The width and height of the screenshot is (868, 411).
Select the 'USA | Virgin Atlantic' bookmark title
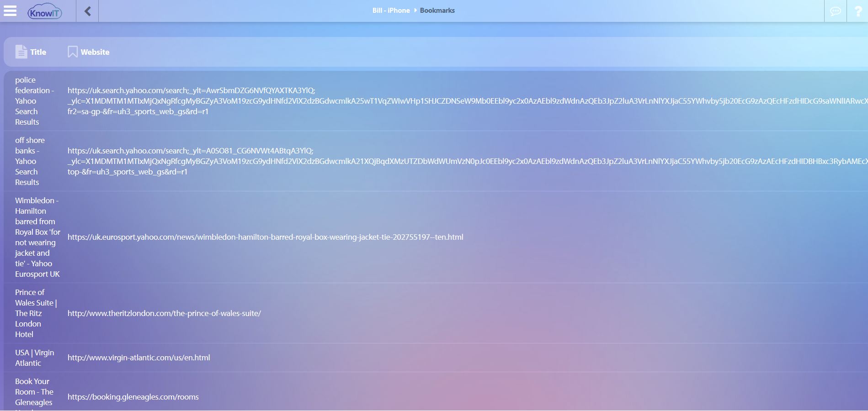click(35, 358)
